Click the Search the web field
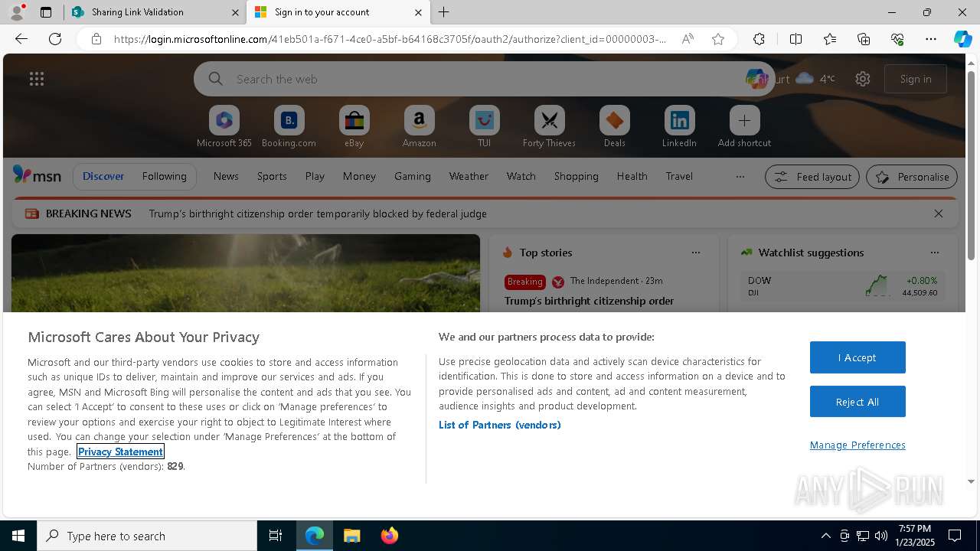Viewport: 980px width, 551px height. pos(484,79)
